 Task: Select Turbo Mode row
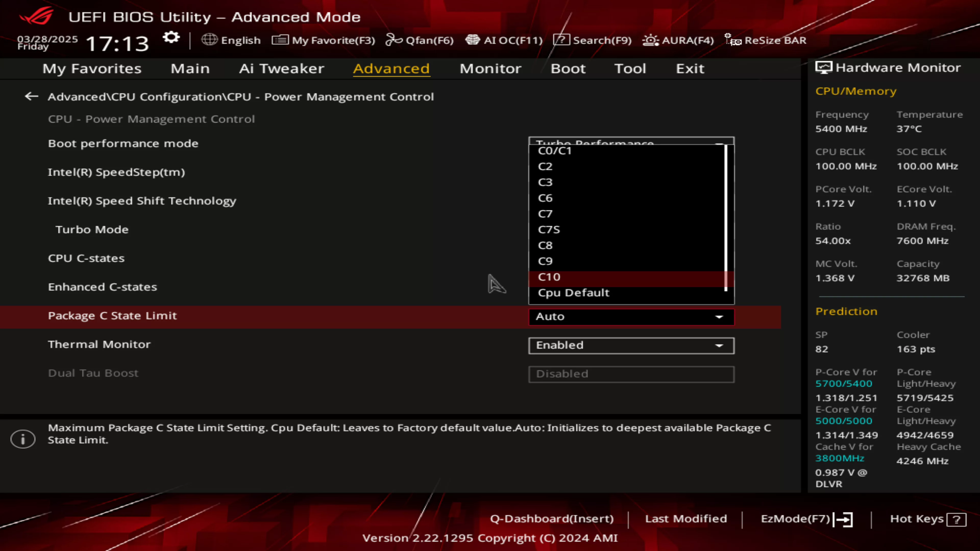(x=92, y=229)
